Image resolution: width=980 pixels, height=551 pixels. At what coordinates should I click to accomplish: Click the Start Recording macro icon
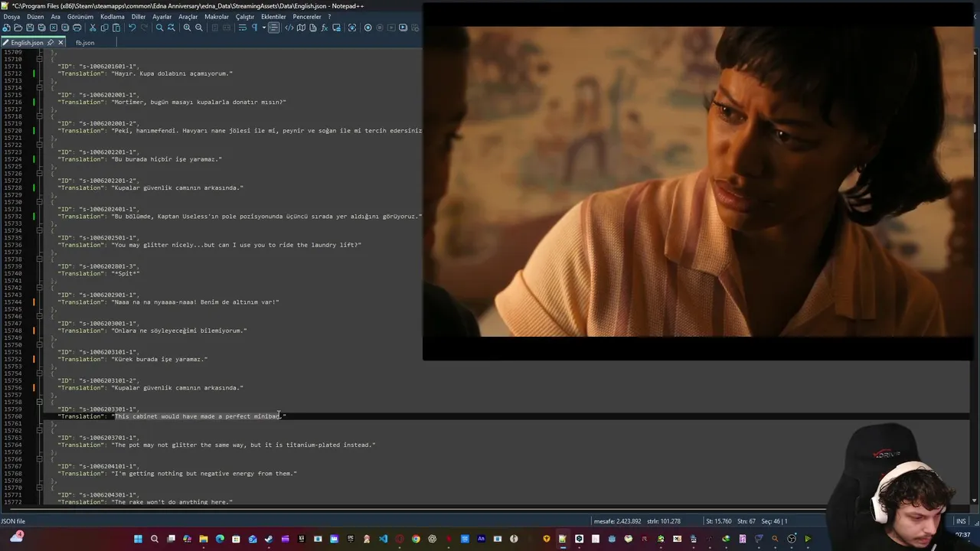[x=367, y=28]
